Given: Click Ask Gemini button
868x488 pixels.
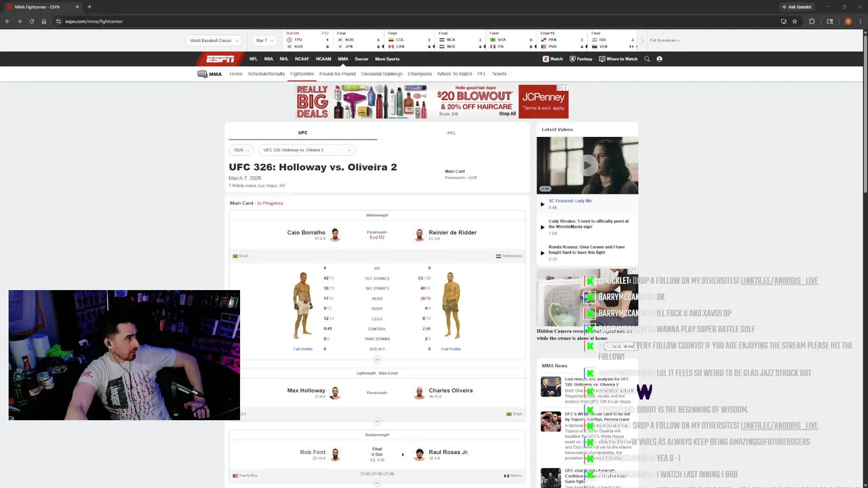Looking at the screenshot, I should [x=797, y=7].
